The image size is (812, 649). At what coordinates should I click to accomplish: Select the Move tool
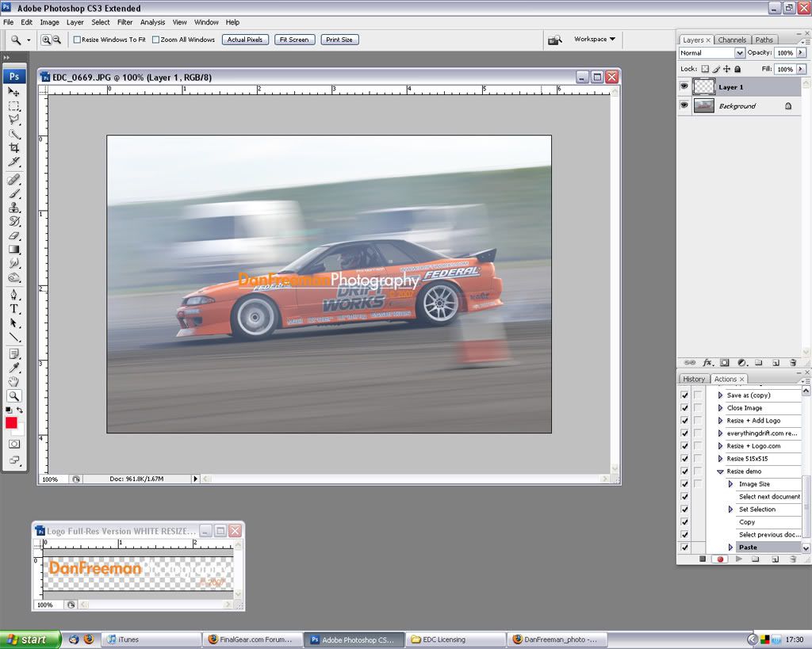coord(14,92)
